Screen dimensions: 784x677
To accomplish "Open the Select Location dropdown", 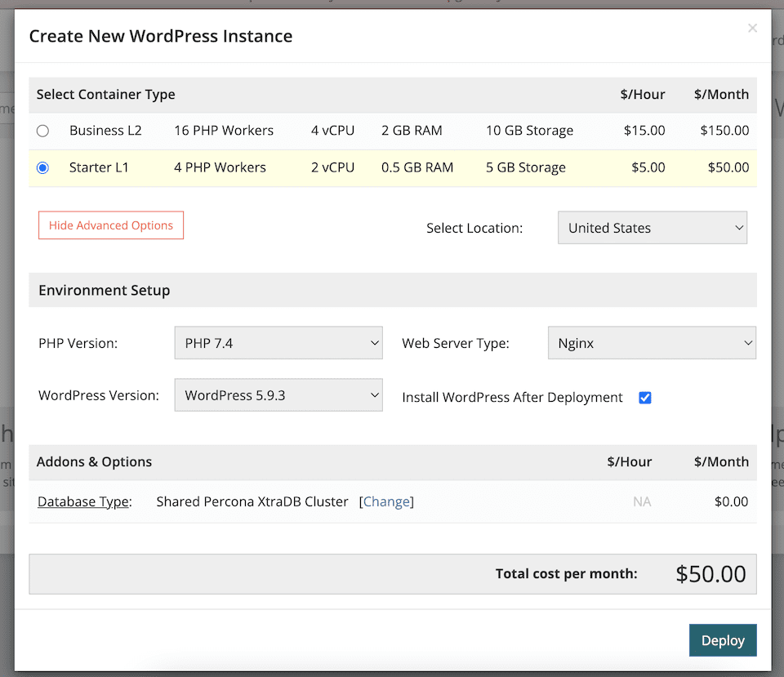I will coord(652,228).
